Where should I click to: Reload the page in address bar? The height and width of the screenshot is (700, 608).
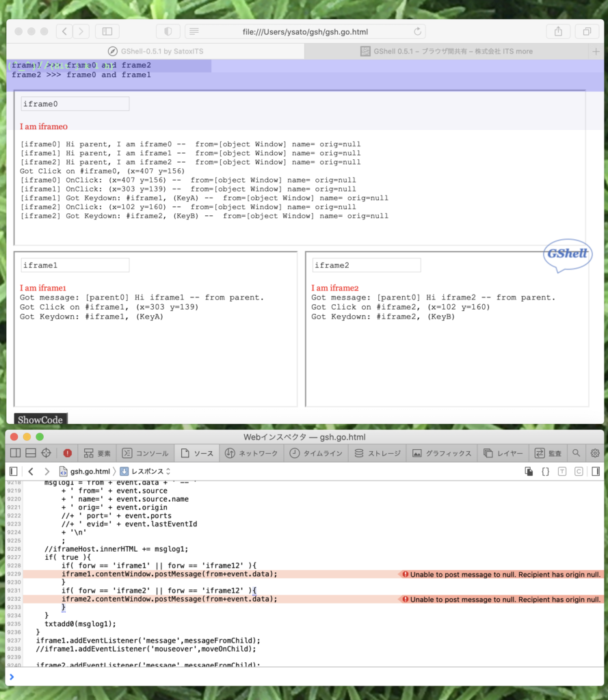pyautogui.click(x=418, y=31)
